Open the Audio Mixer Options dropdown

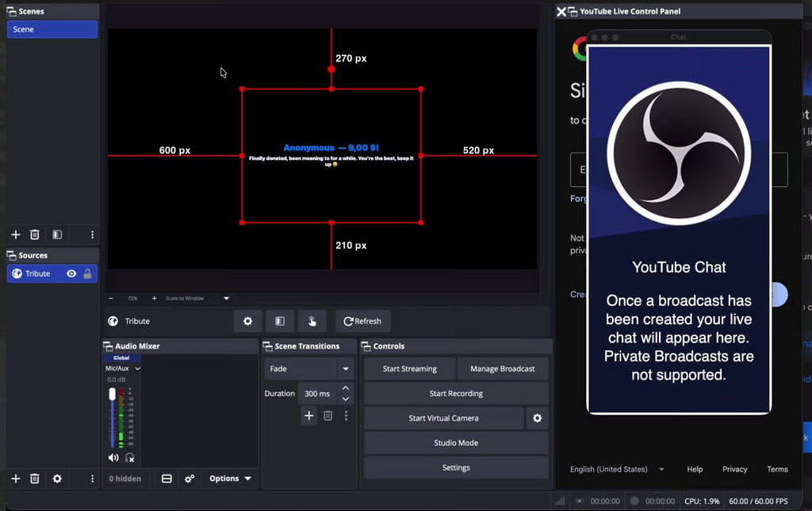[x=230, y=479]
